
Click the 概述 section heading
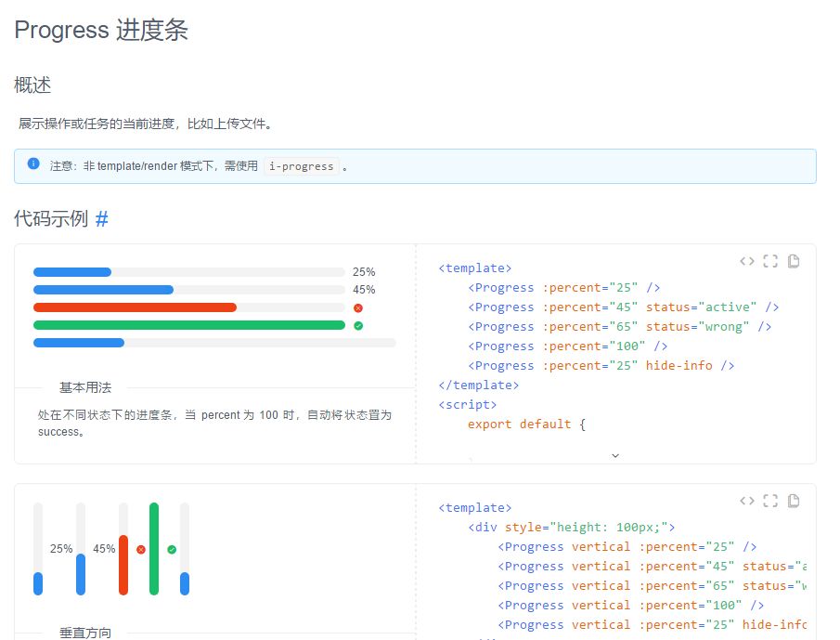32,85
